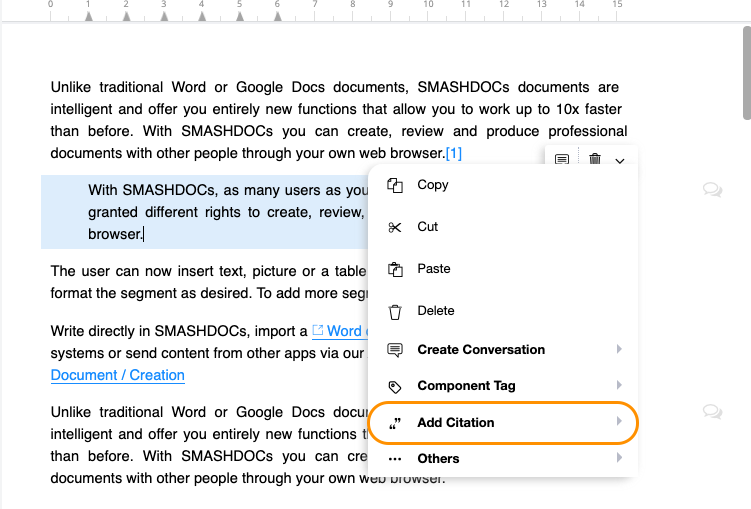Click the tab stop marker at ruler 3
This screenshot has height=509, width=751.
point(164,17)
